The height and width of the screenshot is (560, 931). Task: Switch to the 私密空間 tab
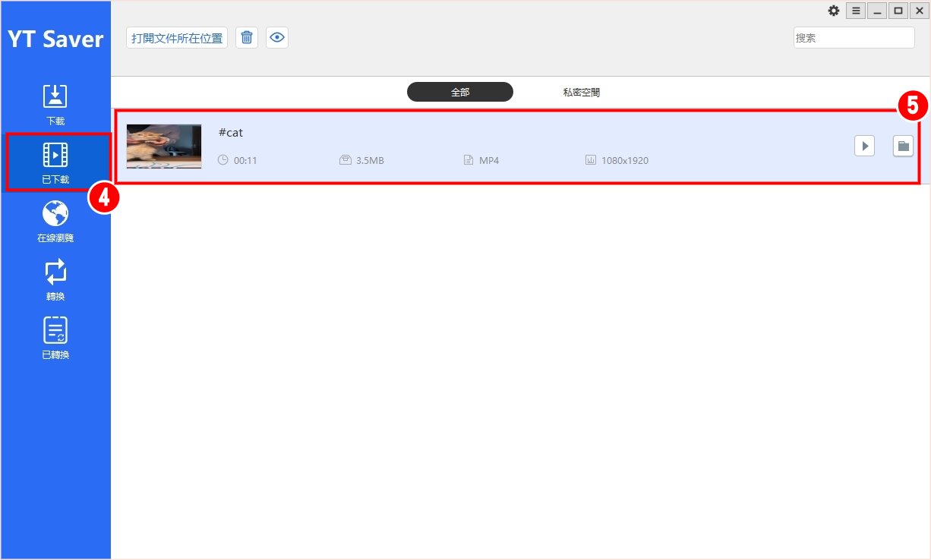tap(582, 92)
